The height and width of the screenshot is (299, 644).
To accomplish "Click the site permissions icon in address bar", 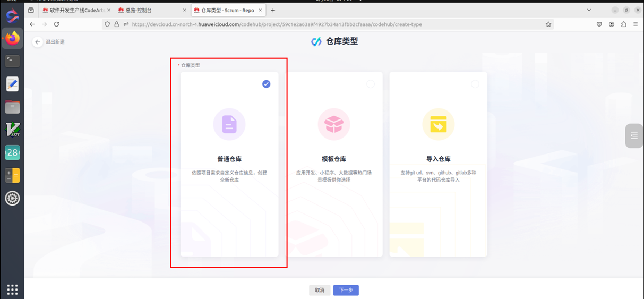I will (126, 24).
